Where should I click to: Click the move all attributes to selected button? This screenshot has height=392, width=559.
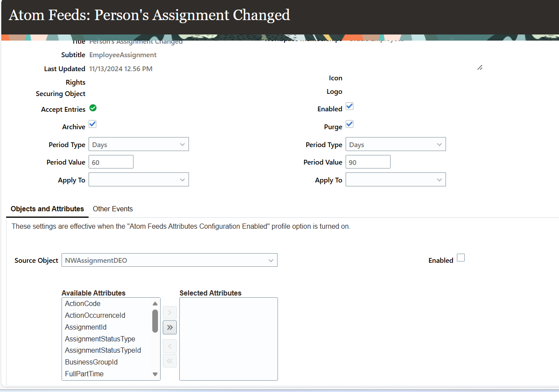coord(170,327)
